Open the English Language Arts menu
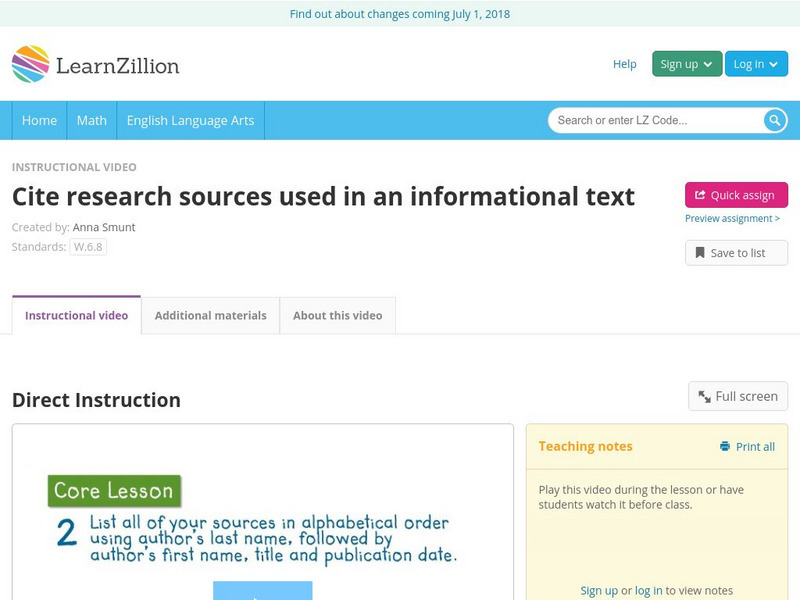 click(190, 120)
